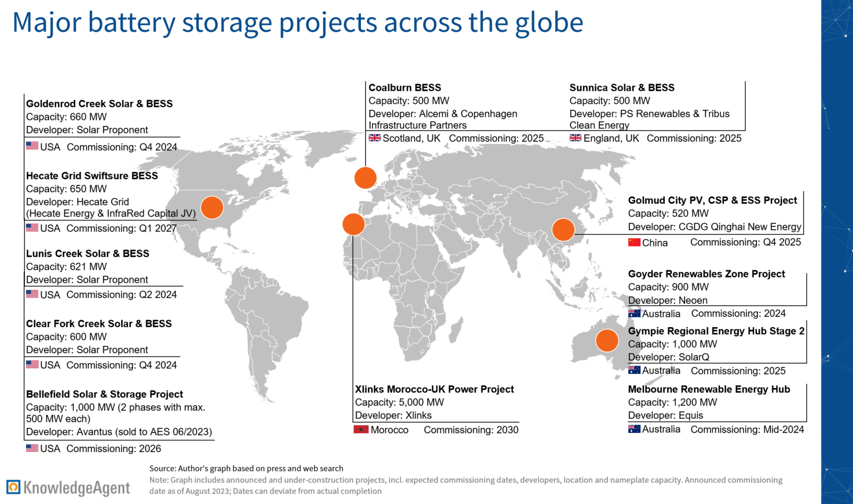853x504 pixels.
Task: Click the orange marker over China
Action: click(x=563, y=230)
